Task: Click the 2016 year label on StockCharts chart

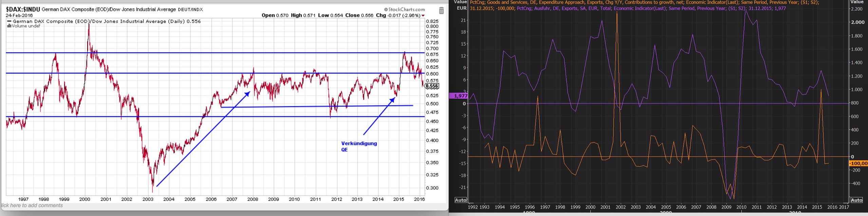Action: point(419,199)
